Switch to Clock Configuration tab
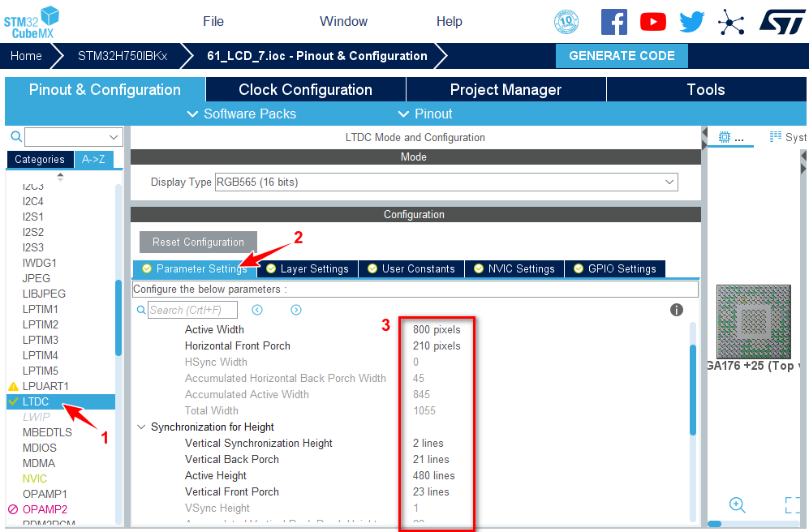Viewport: 809px width, 532px height. 305,89
